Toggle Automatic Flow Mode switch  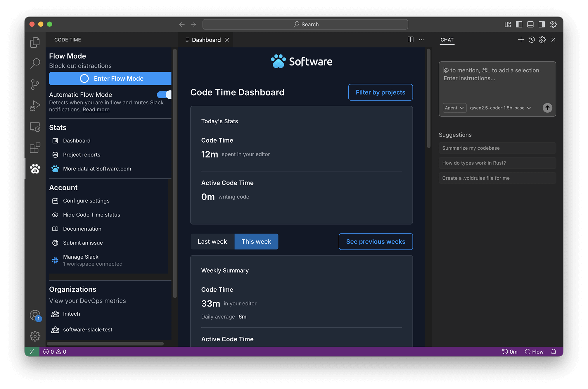(164, 95)
